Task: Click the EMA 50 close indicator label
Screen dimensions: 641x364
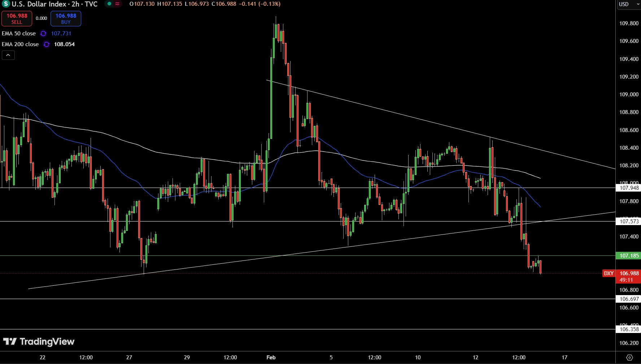Action: [19, 34]
